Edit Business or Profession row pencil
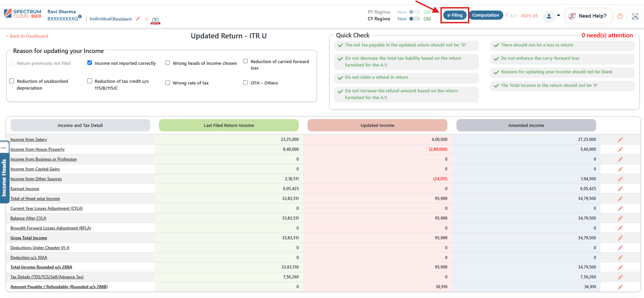 coord(620,160)
